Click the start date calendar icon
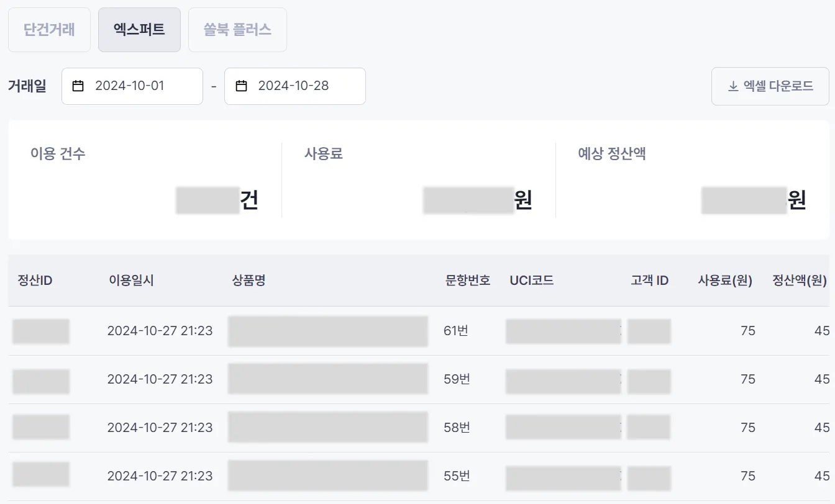This screenshot has height=504, width=835. point(78,86)
